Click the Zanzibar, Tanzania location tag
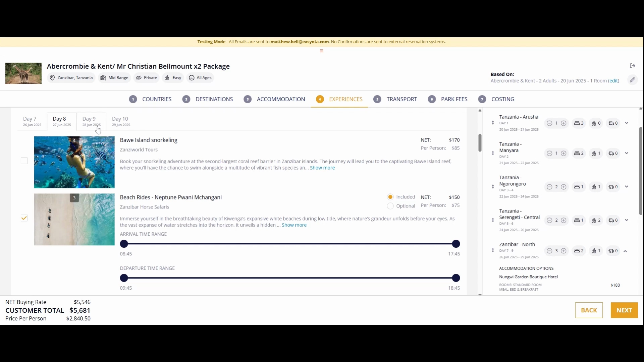644x362 pixels. tap(71, 78)
